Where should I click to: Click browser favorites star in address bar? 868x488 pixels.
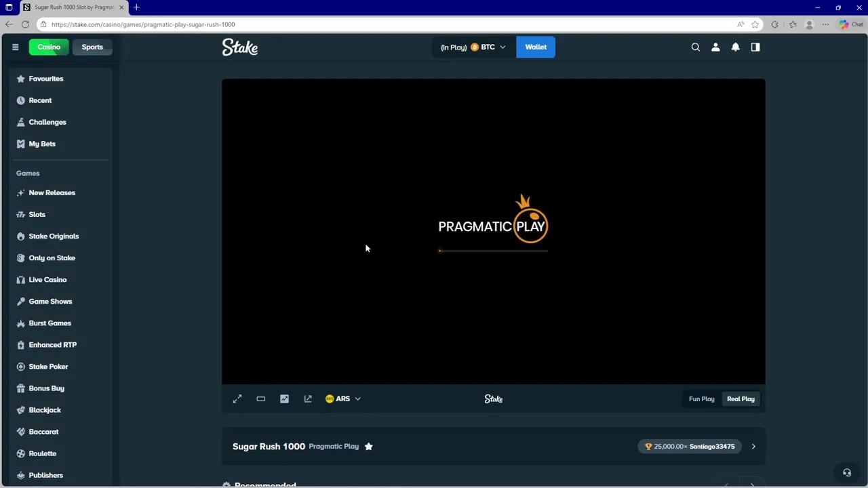pos(755,24)
